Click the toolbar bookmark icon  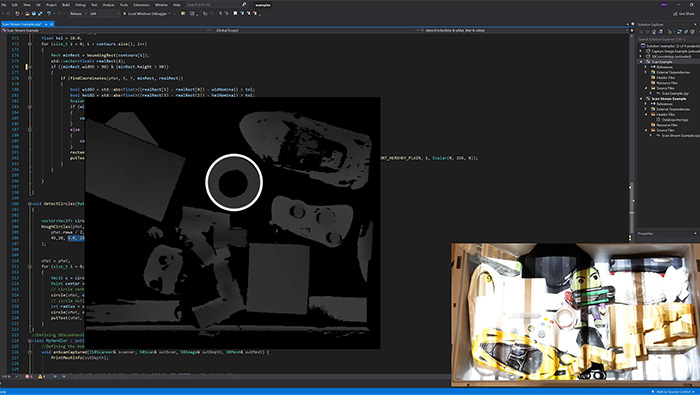point(235,14)
